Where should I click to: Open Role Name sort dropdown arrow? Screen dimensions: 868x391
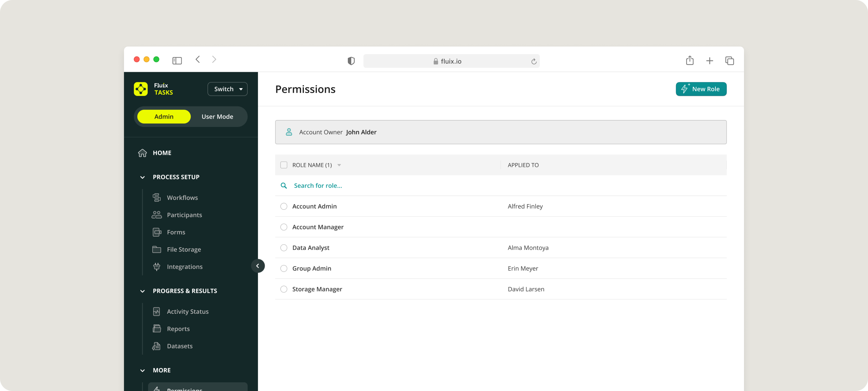[339, 165]
